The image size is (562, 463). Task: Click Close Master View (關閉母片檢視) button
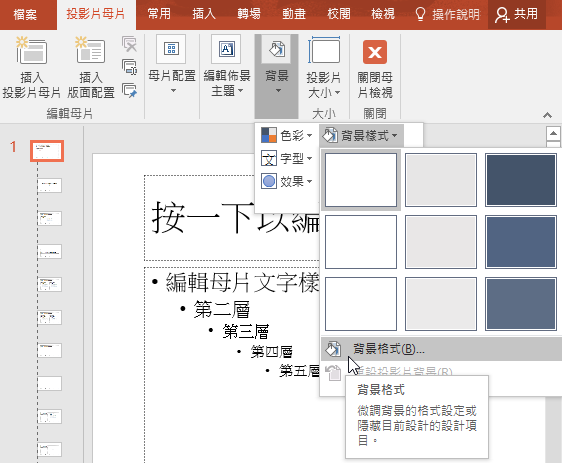pyautogui.click(x=375, y=69)
